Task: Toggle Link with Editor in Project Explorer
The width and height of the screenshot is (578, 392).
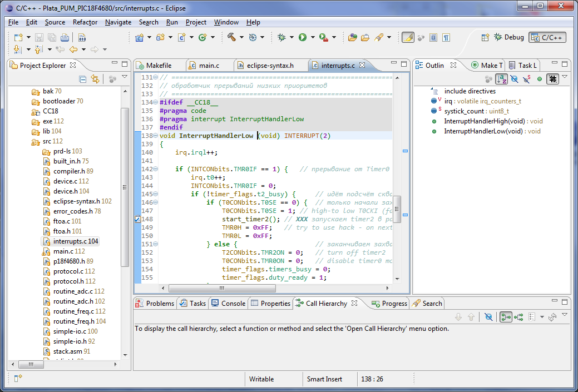Action: (x=95, y=79)
